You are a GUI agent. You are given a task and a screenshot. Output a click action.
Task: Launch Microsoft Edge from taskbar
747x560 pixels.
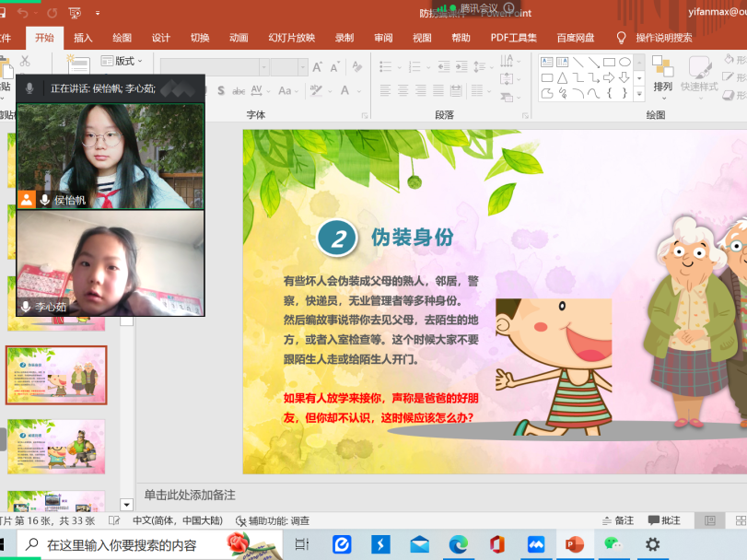(x=458, y=544)
